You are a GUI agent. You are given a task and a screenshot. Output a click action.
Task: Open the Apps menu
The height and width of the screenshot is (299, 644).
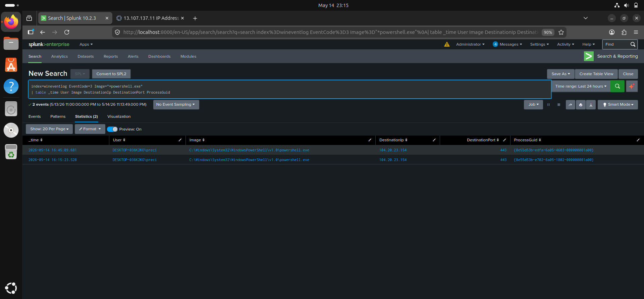coord(86,44)
